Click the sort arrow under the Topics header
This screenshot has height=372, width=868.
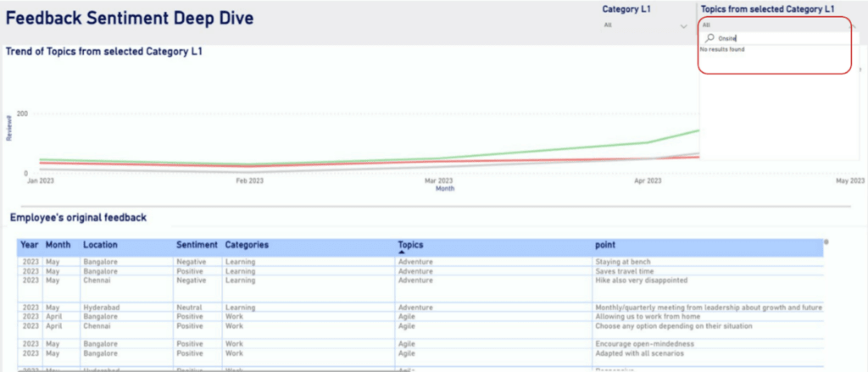coord(402,253)
